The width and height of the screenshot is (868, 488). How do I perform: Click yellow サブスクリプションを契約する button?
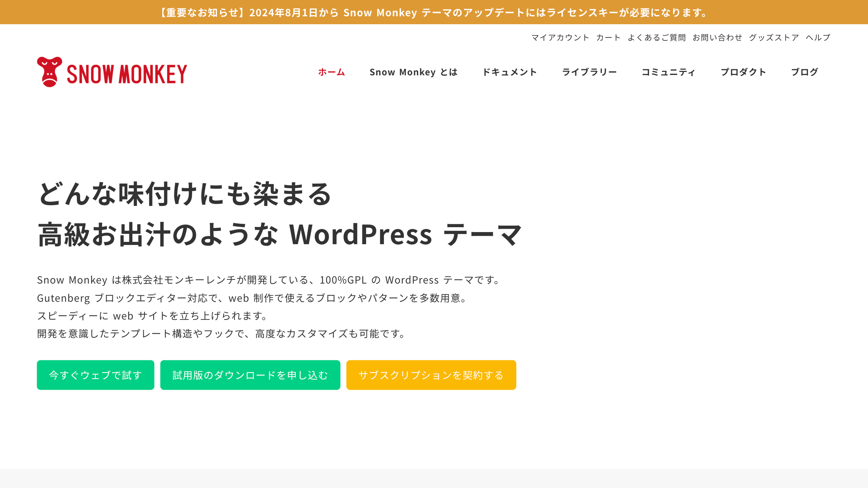pyautogui.click(x=431, y=375)
